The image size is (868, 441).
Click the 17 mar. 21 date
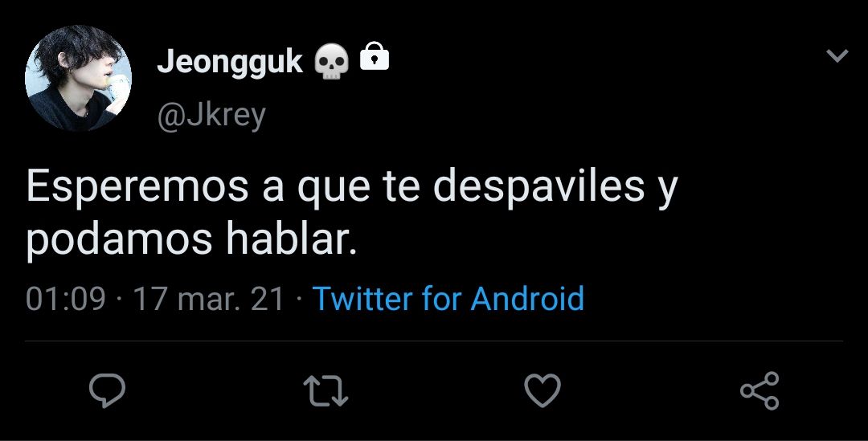pos(209,299)
